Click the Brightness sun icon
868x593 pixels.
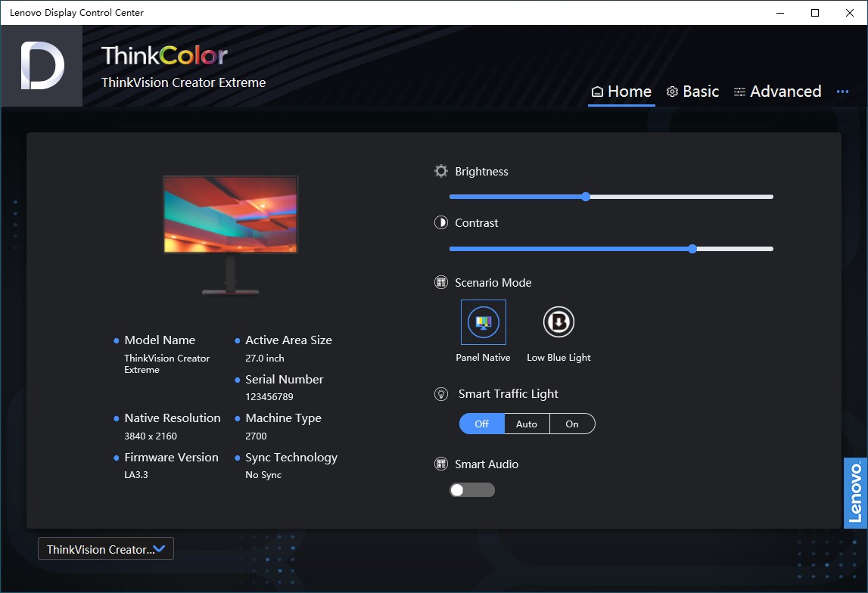click(440, 171)
